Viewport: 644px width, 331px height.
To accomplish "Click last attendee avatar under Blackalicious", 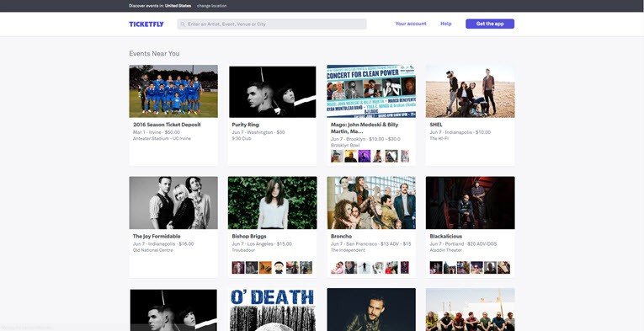I will click(504, 267).
